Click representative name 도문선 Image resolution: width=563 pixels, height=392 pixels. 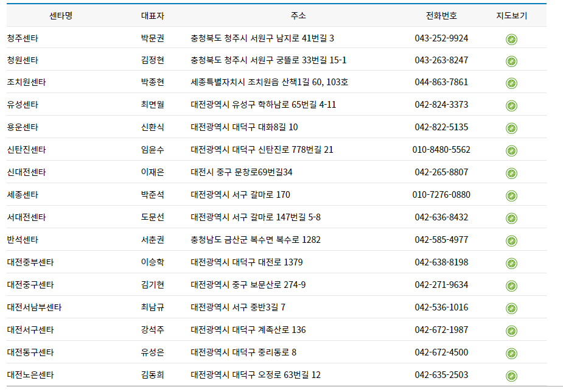153,217
